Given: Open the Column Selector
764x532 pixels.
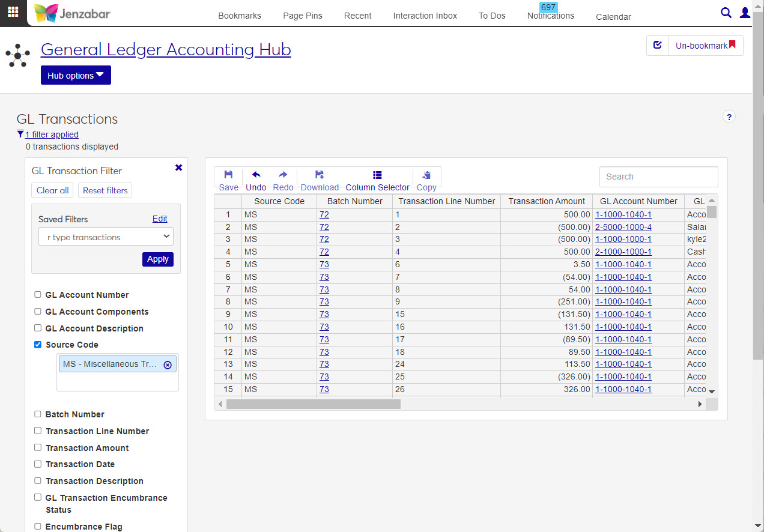Looking at the screenshot, I should (x=377, y=180).
